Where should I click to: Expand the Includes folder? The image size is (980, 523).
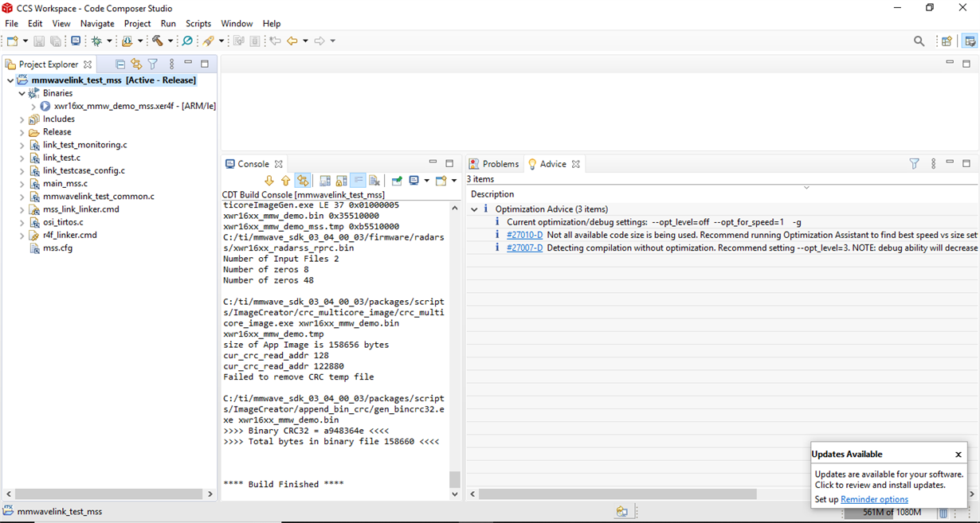(x=22, y=119)
